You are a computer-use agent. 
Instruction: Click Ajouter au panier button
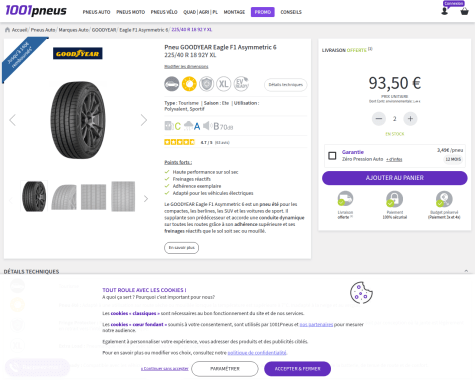[395, 178]
